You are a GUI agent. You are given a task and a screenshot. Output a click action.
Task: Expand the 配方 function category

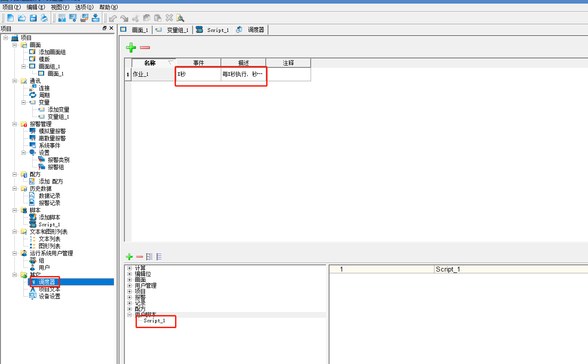130,309
